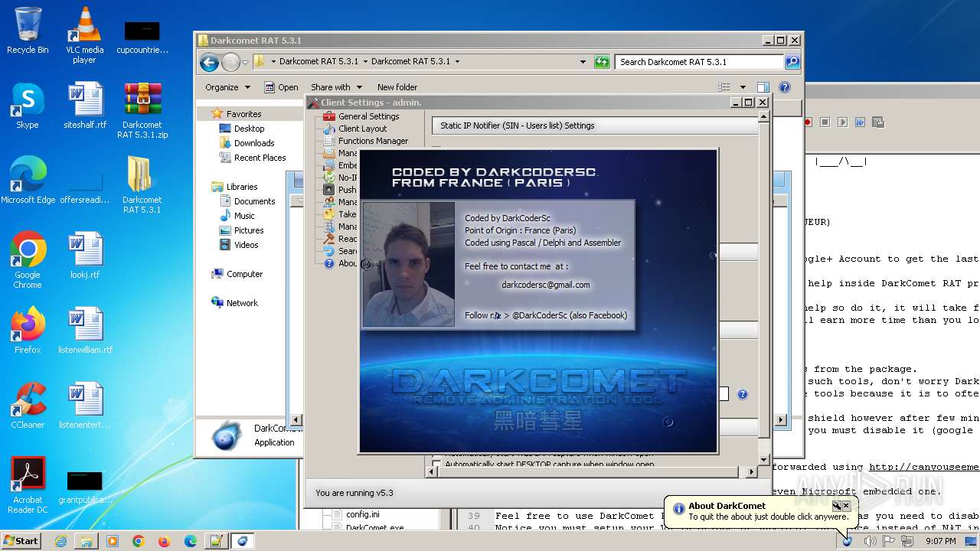This screenshot has width=980, height=551.
Task: Click the Search refresh-arrow icon in tree
Action: coord(329,251)
